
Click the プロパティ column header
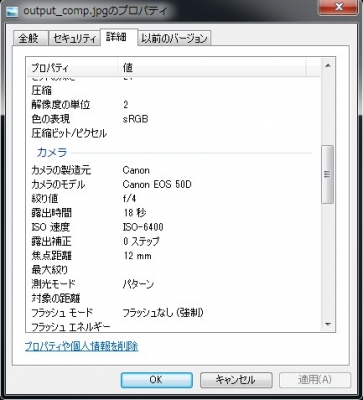point(72,68)
